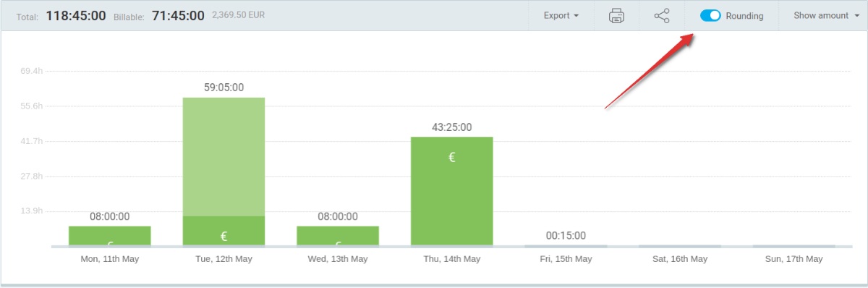Click the euro icon on Thursday's bar
This screenshot has height=288, width=868.
(x=451, y=157)
